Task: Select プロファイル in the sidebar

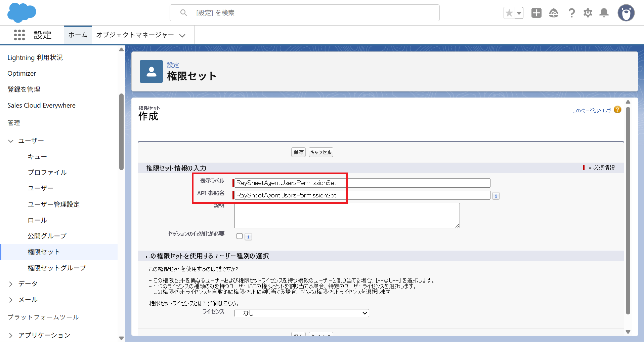Action: 47,173
